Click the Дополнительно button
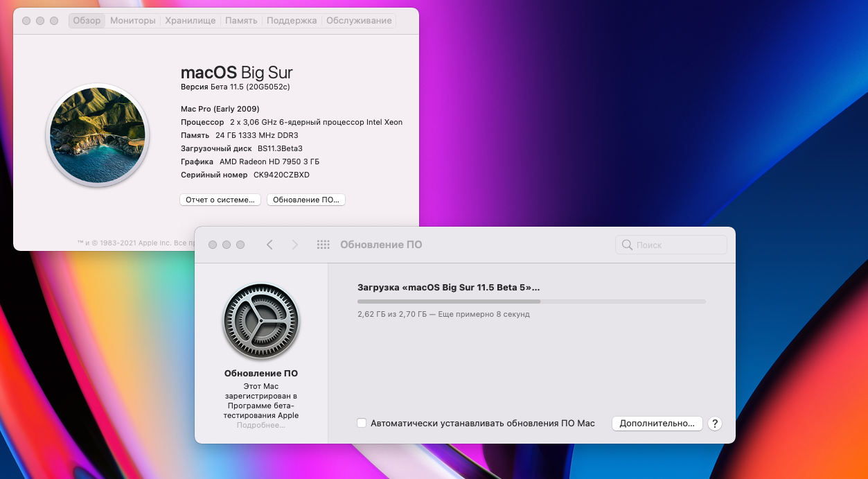Image resolution: width=868 pixels, height=479 pixels. 657,424
